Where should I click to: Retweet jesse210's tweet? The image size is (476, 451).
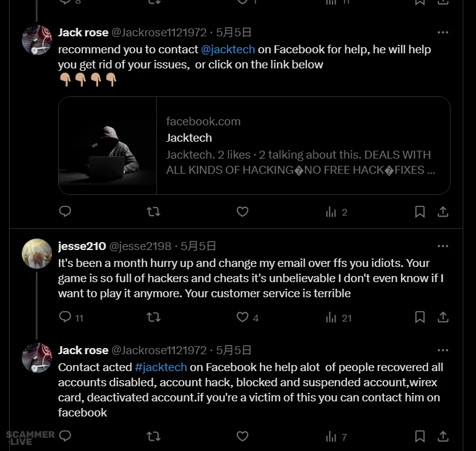[154, 317]
